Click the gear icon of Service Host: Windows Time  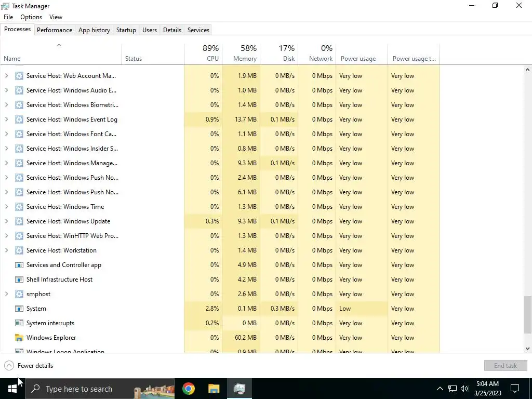coord(19,207)
